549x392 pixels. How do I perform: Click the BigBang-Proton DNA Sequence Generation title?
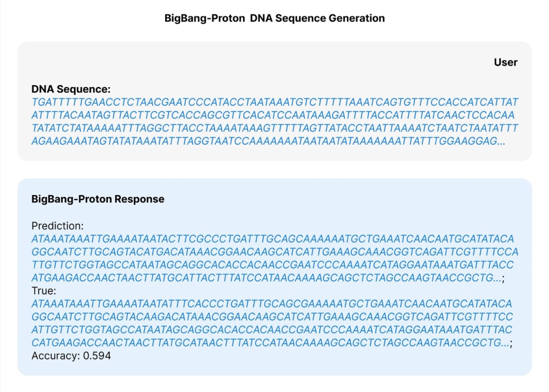[x=274, y=18]
